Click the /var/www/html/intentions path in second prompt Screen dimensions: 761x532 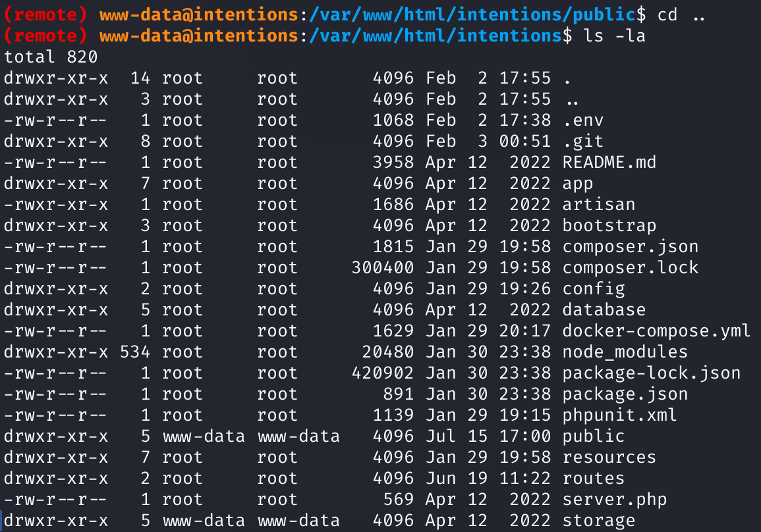pyautogui.click(x=436, y=36)
